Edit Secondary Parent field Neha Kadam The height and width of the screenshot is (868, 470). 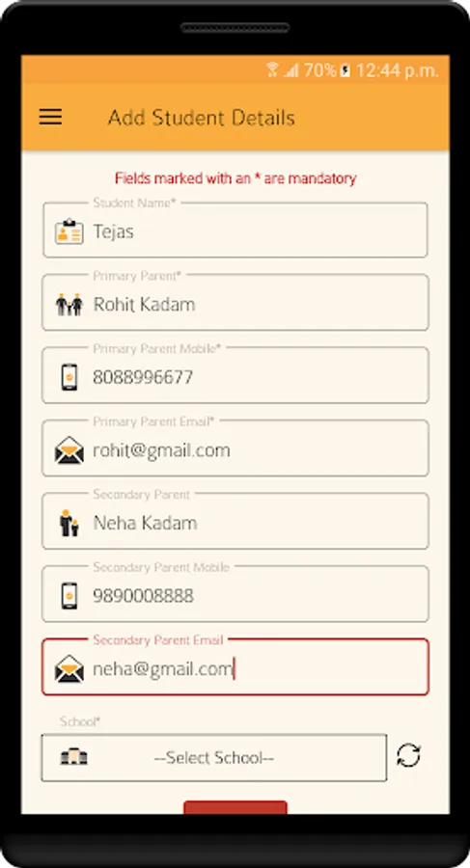pyautogui.click(x=235, y=522)
